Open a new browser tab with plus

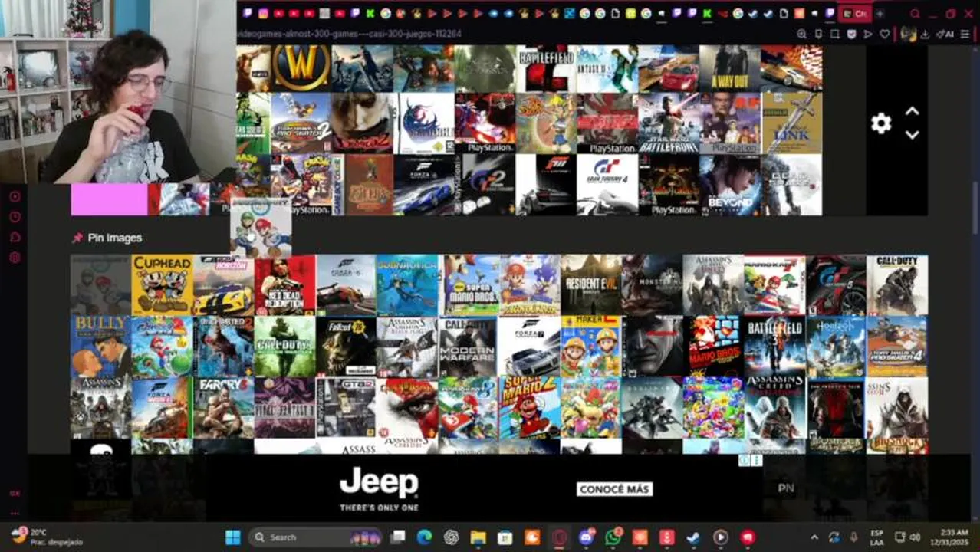(880, 14)
